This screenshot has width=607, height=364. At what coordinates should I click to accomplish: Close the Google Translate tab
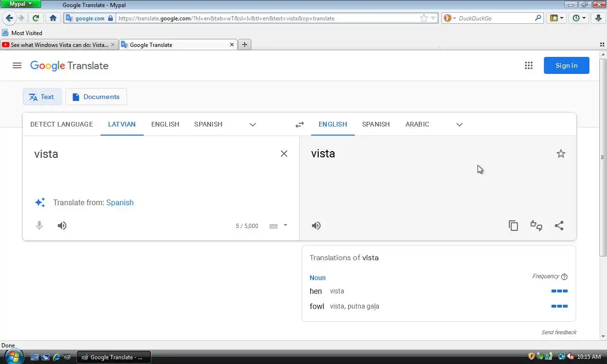click(x=232, y=45)
